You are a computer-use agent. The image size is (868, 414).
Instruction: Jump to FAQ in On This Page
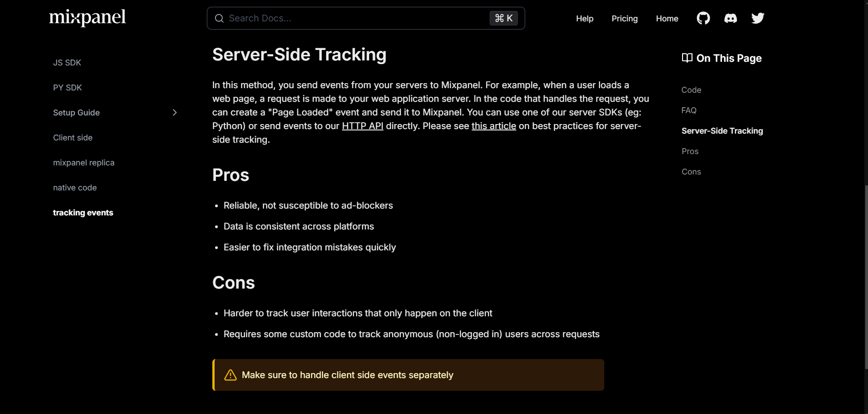(689, 110)
